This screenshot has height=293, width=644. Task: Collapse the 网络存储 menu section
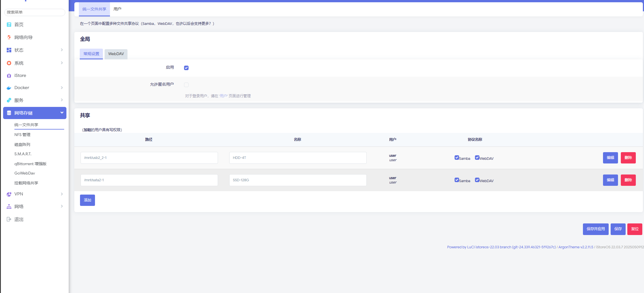pyautogui.click(x=62, y=113)
